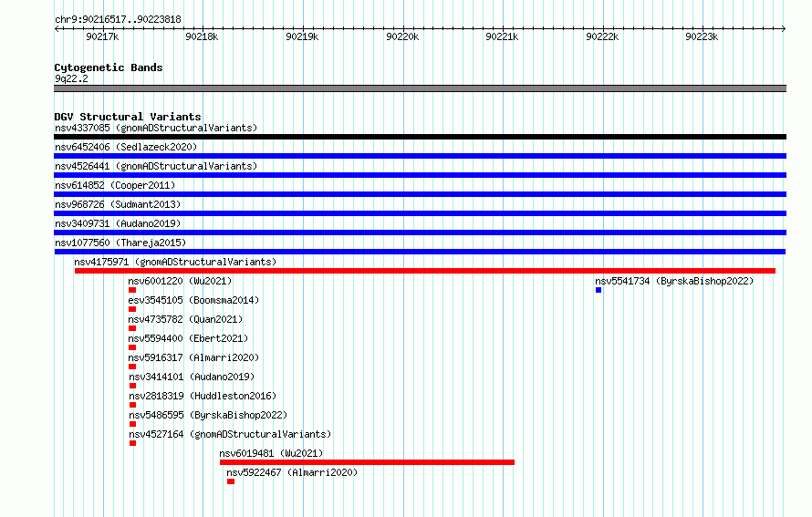The width and height of the screenshot is (812, 517).
Task: Click the 90218k ruler tick label
Action: pyautogui.click(x=202, y=36)
